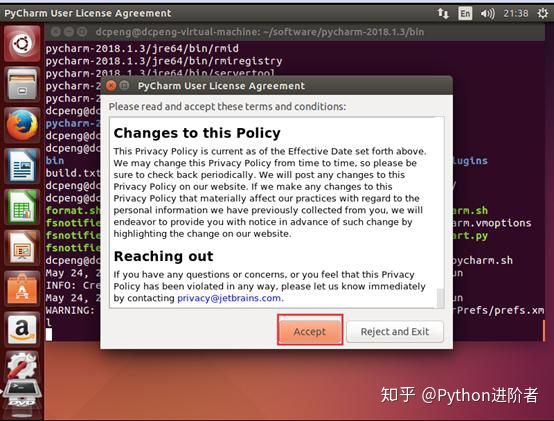Viewport: 554px width, 421px height.
Task: Open the En keyboard input indicator
Action: (x=465, y=13)
